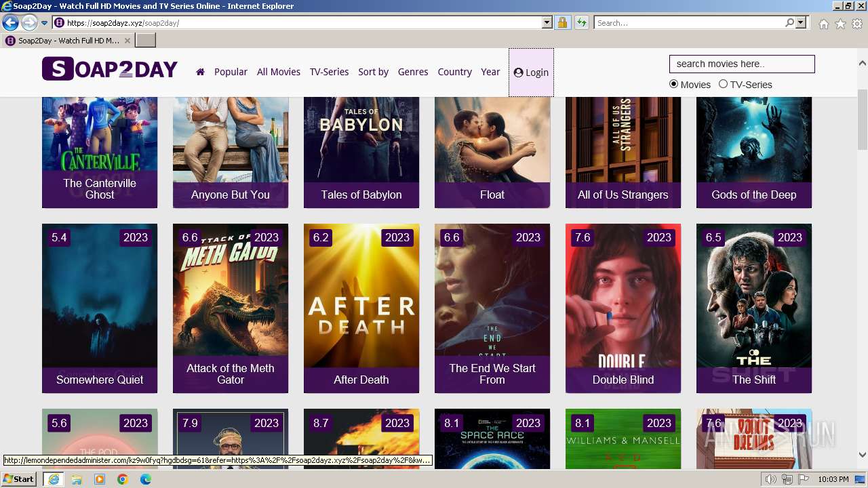Click the page scrollbar down arrow
Image resolution: width=868 pixels, height=488 pixels.
tap(863, 455)
